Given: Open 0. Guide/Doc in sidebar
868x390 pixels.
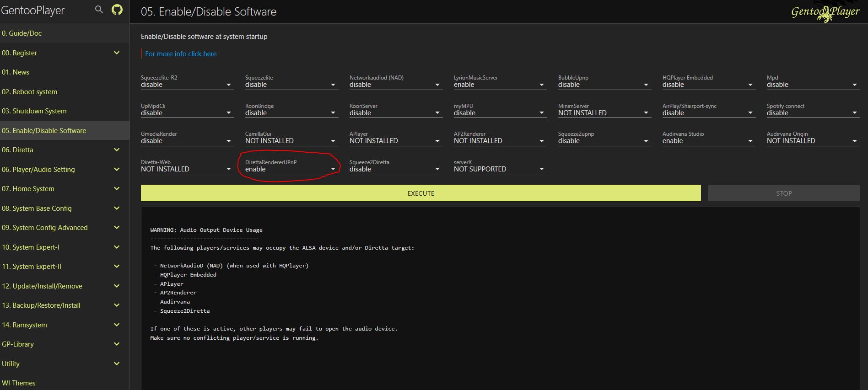Looking at the screenshot, I should 65,33.
